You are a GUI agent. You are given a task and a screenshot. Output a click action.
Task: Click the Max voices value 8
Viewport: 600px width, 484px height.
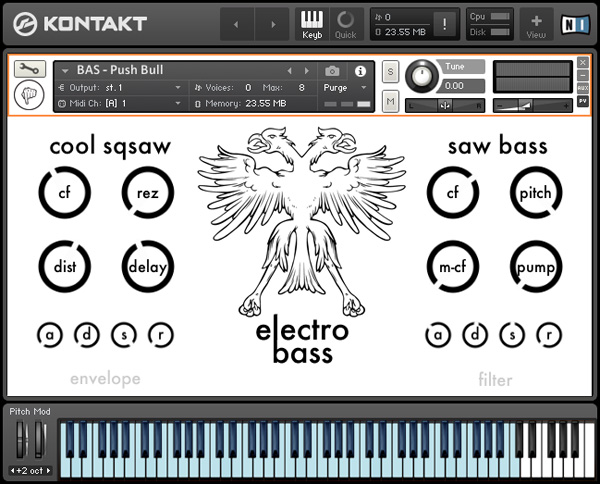pos(302,88)
